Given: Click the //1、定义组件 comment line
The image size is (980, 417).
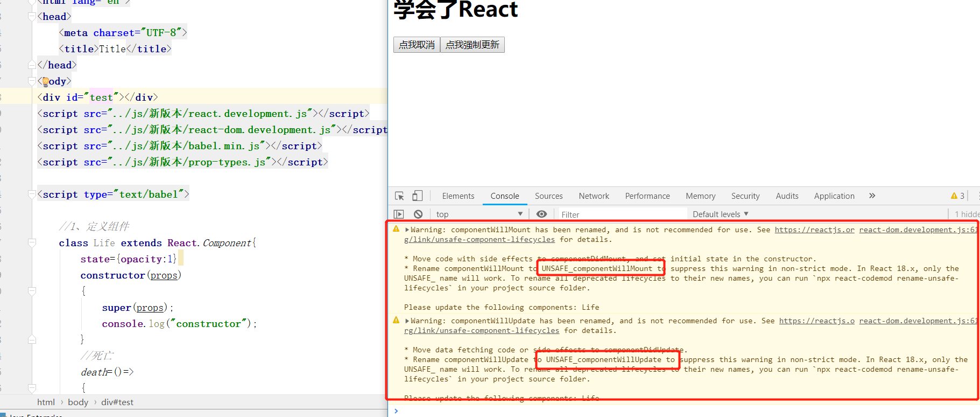Looking at the screenshot, I should (x=94, y=226).
